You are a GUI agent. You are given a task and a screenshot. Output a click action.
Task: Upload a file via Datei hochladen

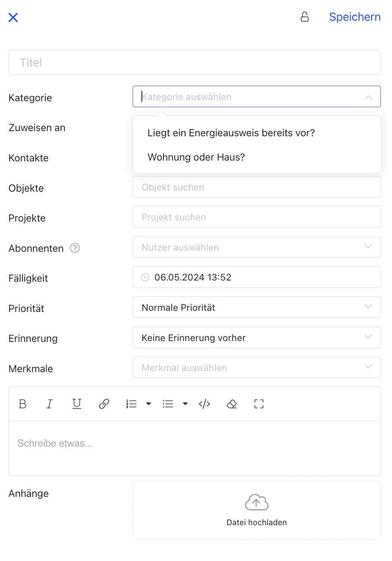point(257,510)
